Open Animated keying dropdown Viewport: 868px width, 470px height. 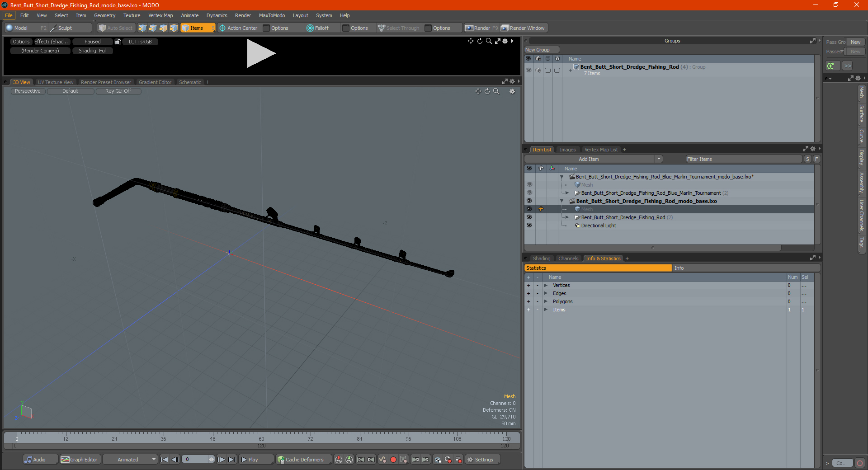130,460
